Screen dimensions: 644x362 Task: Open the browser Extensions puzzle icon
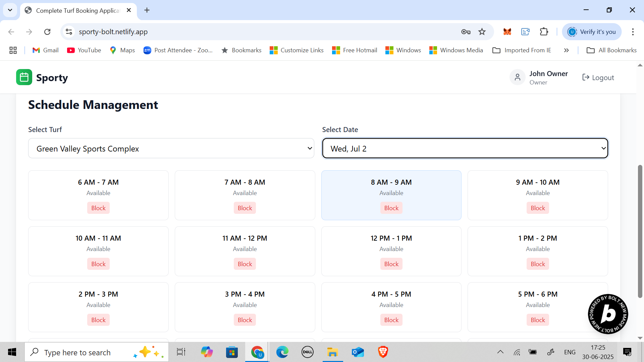click(x=544, y=32)
